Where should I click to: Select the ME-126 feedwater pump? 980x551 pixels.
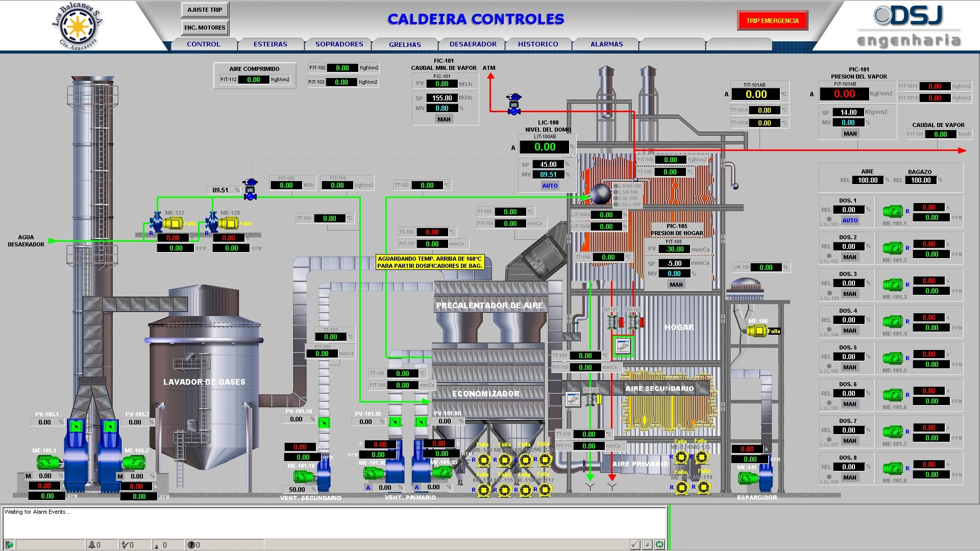[222, 223]
